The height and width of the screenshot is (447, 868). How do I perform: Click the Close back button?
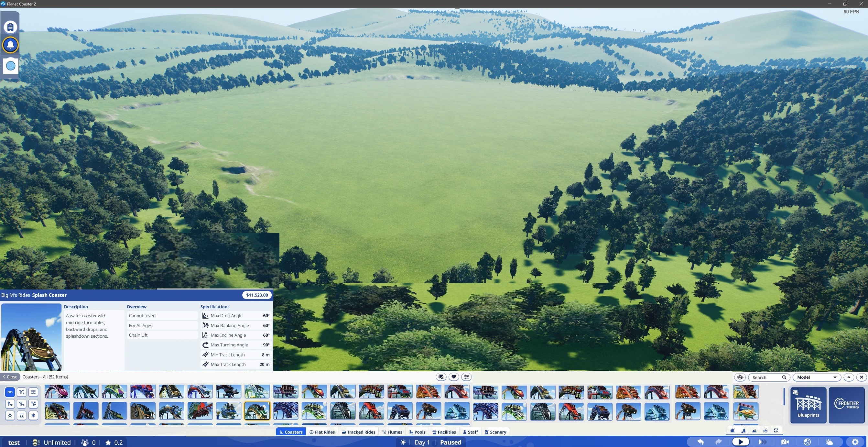pos(10,377)
